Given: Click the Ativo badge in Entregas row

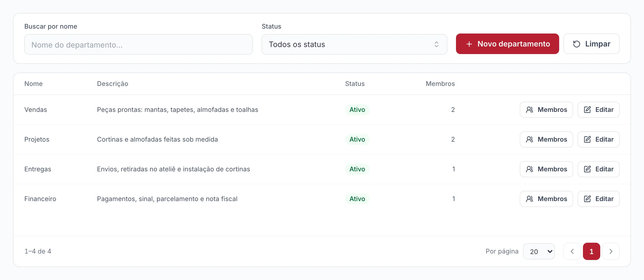Looking at the screenshot, I should [x=357, y=169].
